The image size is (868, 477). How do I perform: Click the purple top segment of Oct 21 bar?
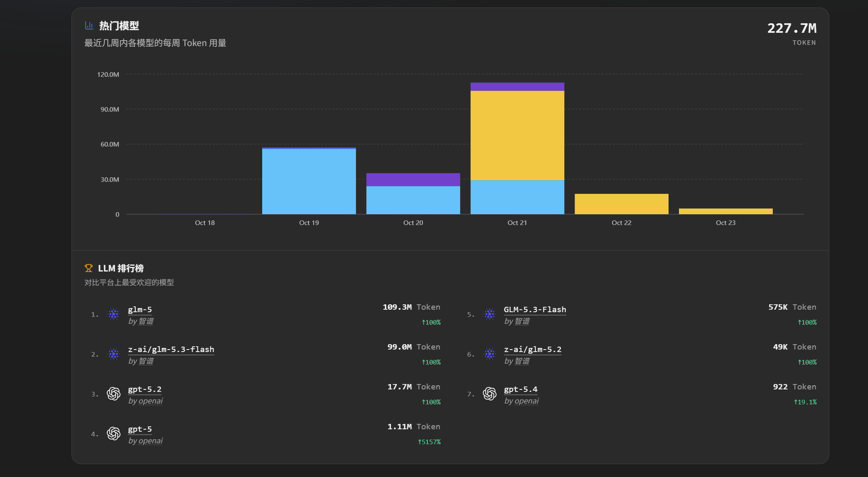517,87
